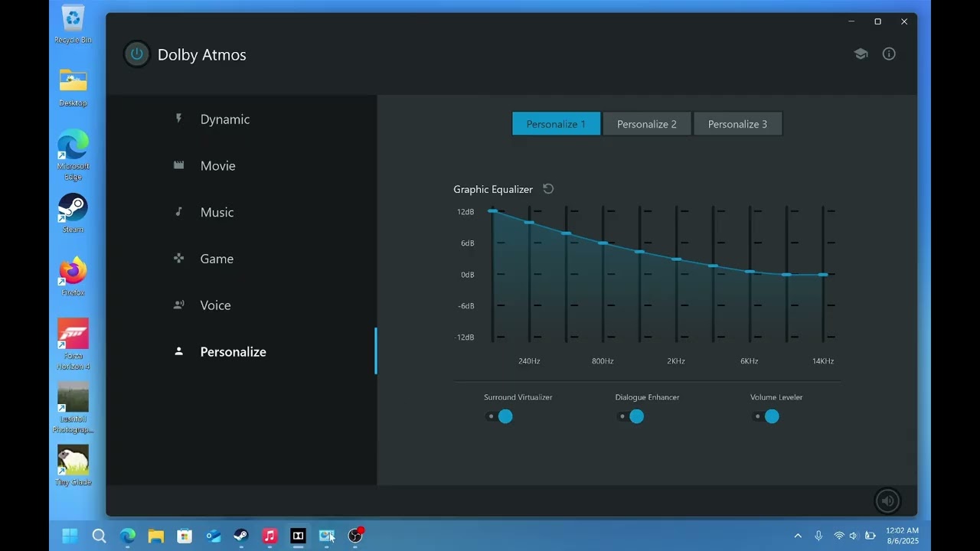Switch to the Personalize 1 tab
Viewport: 980px width, 551px height.
[x=556, y=124]
